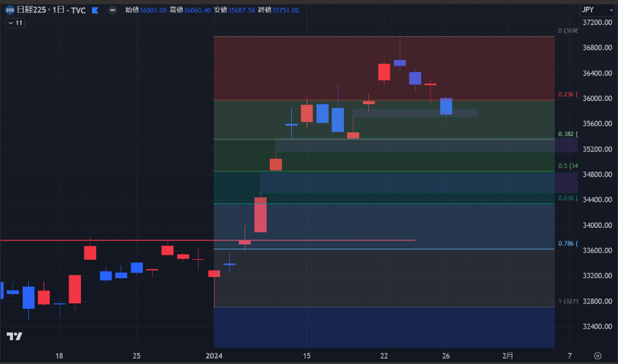Select the 0.618 Fibonacci level label
The image size is (618, 364).
[x=566, y=198]
